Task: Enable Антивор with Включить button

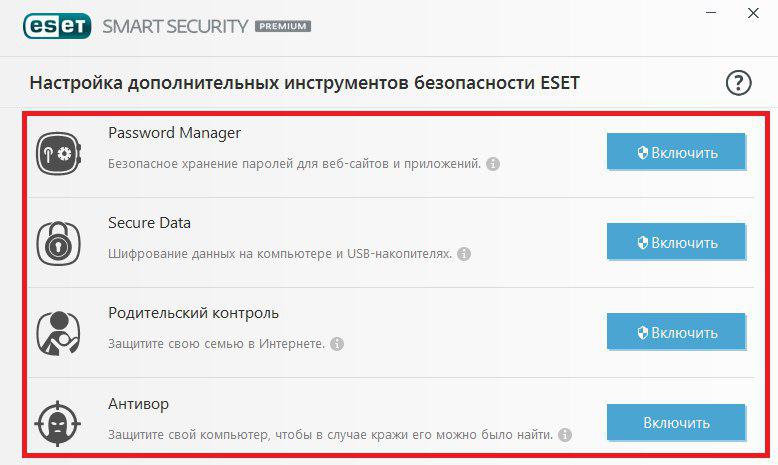Action: pyautogui.click(x=676, y=422)
